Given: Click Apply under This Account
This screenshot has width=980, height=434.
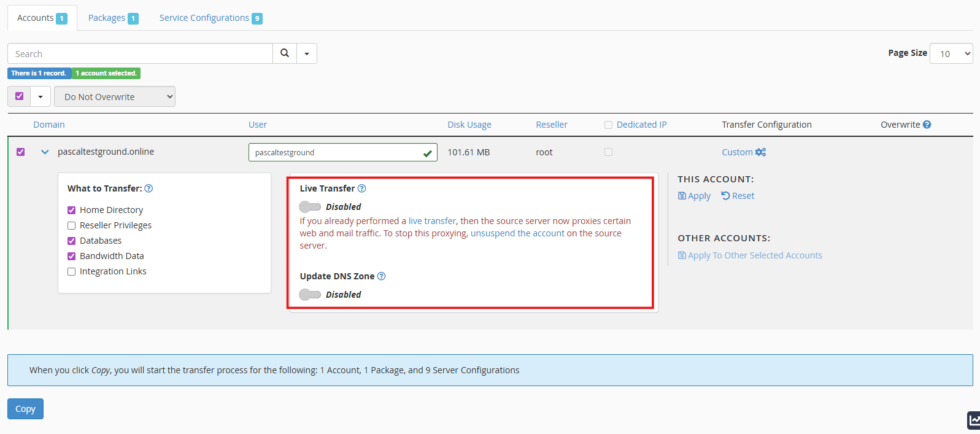Looking at the screenshot, I should [694, 196].
